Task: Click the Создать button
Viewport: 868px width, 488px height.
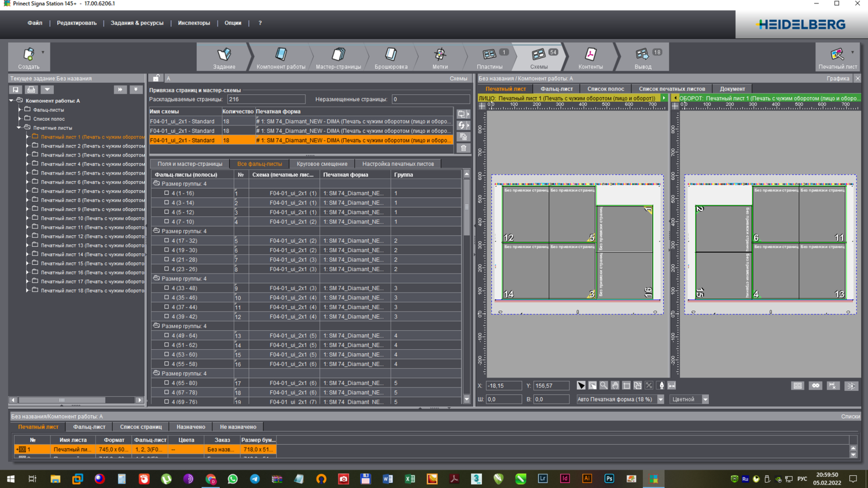Action: point(28,57)
